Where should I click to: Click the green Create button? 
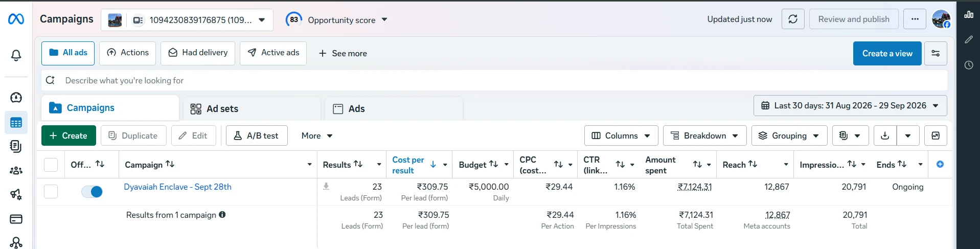pyautogui.click(x=69, y=135)
